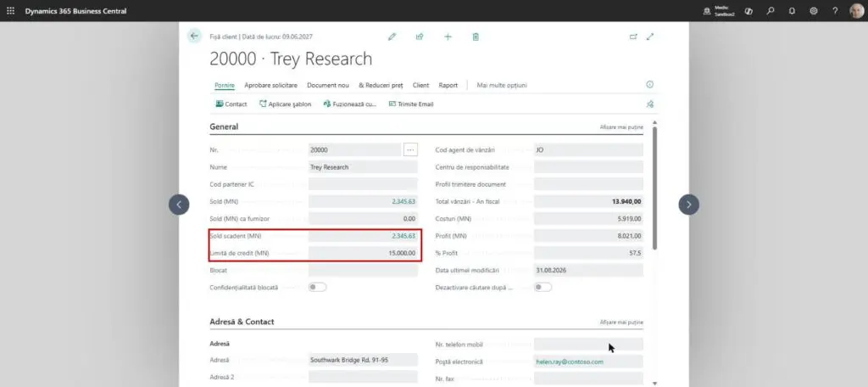Toggle Confidențialitate blocată switch
The image size is (868, 387).
pos(318,287)
